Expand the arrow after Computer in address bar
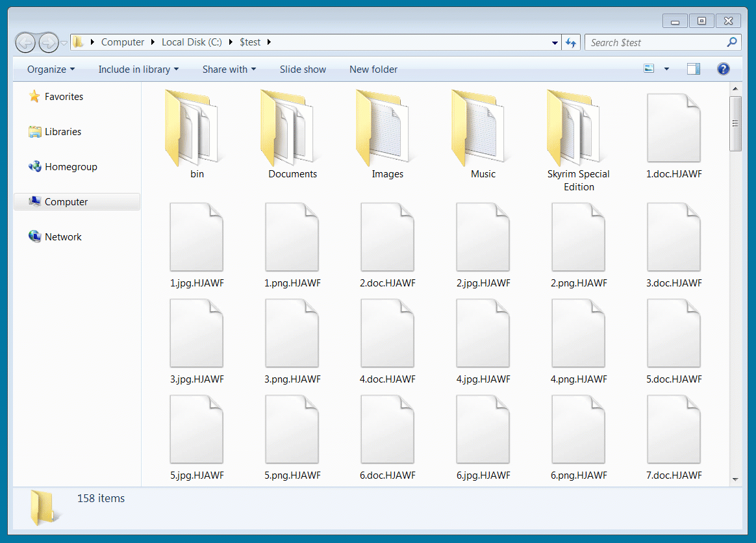Image resolution: width=756 pixels, height=543 pixels. click(153, 42)
